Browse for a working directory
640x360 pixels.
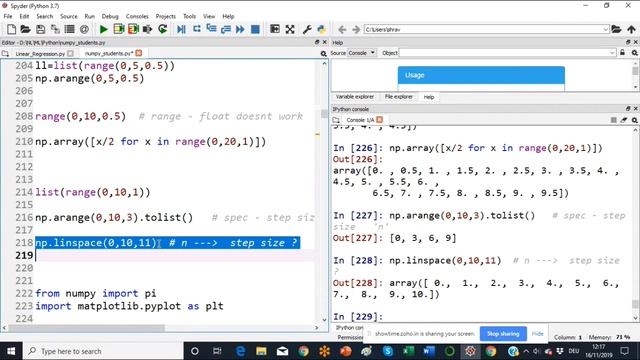(616, 29)
